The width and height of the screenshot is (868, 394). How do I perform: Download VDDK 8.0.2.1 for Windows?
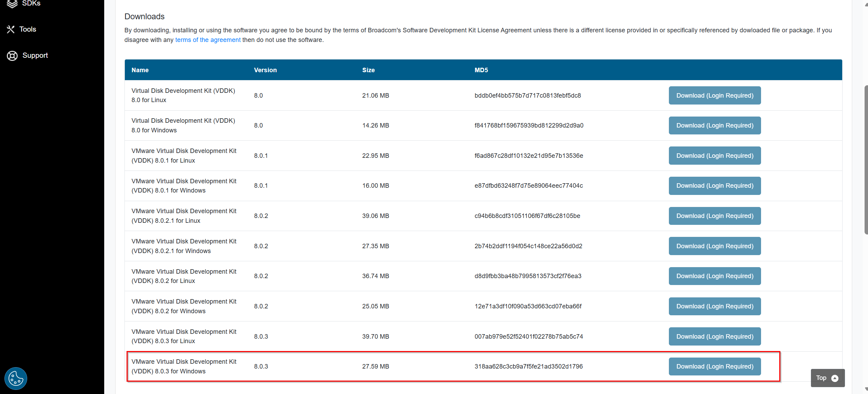click(715, 246)
